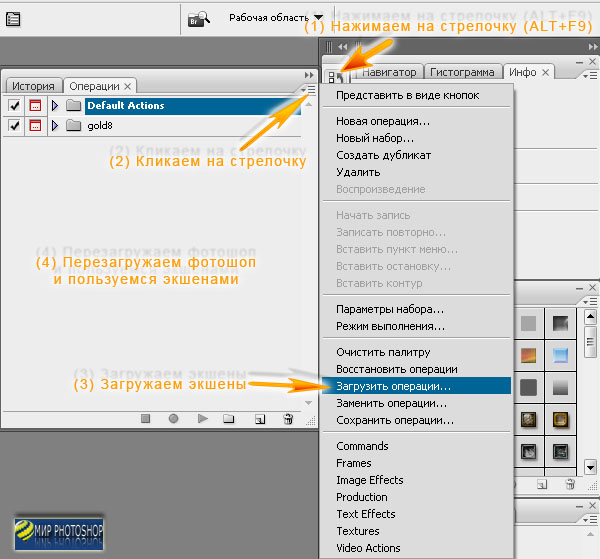Load the Image Effects action set
The image size is (600, 559).
point(416,480)
